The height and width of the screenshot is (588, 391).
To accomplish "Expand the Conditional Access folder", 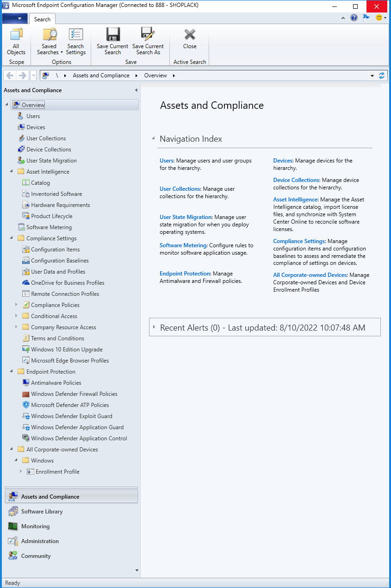I will (16, 316).
